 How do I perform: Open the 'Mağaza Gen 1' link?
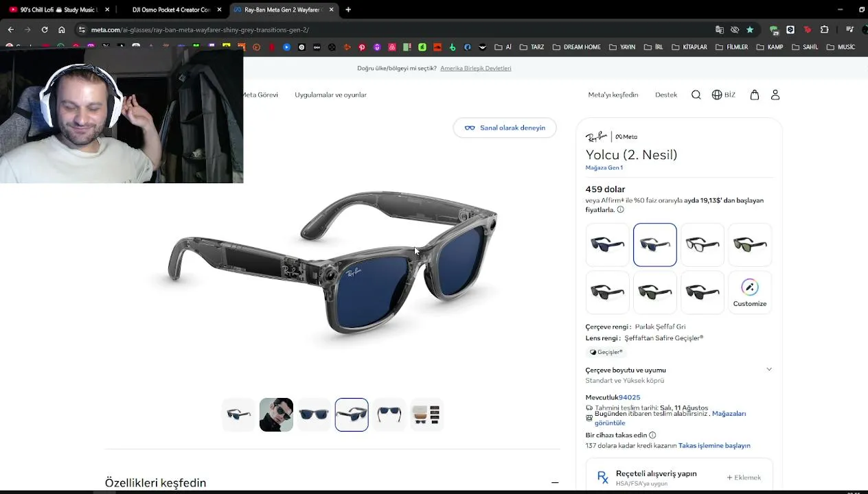click(604, 167)
